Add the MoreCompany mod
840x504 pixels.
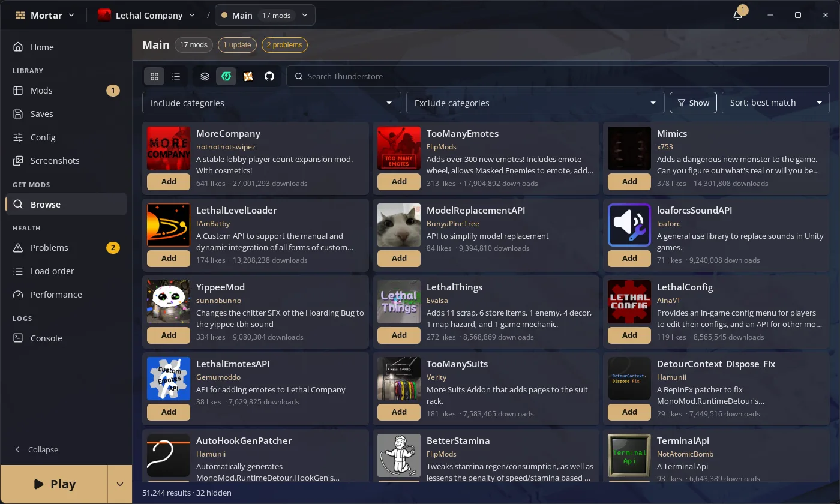[169, 181]
